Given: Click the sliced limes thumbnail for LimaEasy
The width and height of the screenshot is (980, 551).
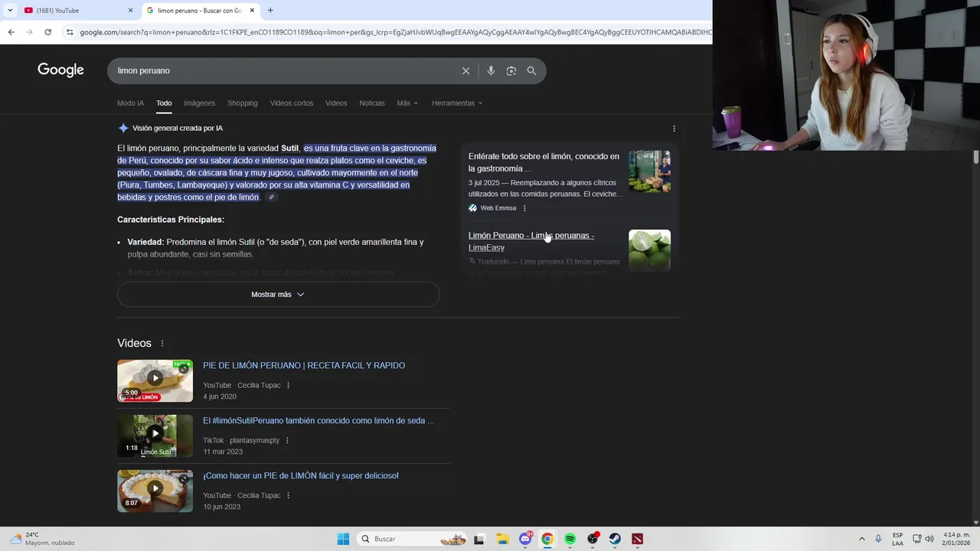Looking at the screenshot, I should [649, 250].
